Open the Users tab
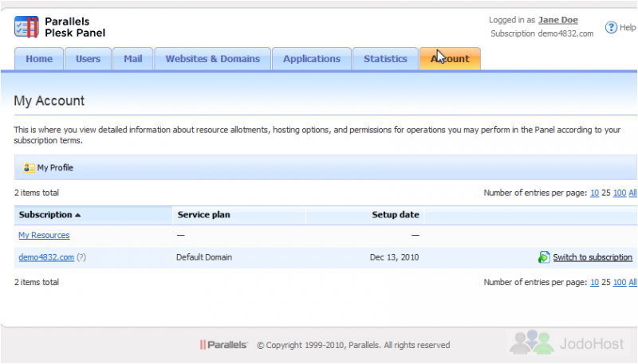 [88, 59]
